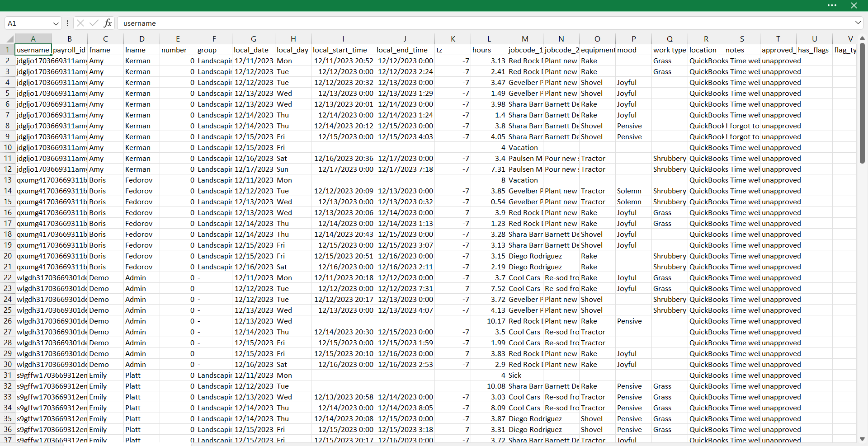The height and width of the screenshot is (446, 868).
Task: Select row 22 header
Action: tap(7, 277)
